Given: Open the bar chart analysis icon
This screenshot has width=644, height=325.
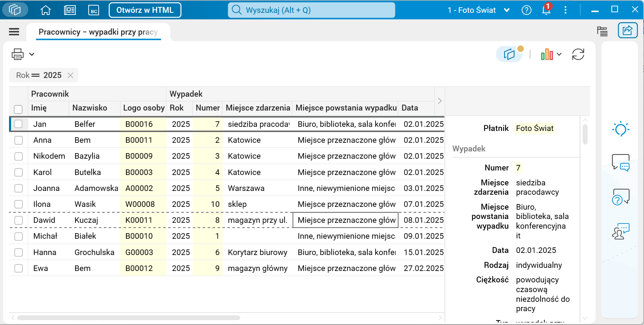Looking at the screenshot, I should [547, 54].
